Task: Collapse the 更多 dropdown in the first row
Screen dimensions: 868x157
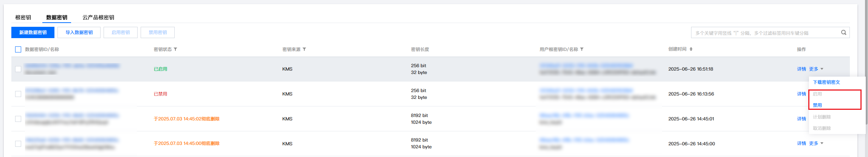Action: (x=816, y=69)
